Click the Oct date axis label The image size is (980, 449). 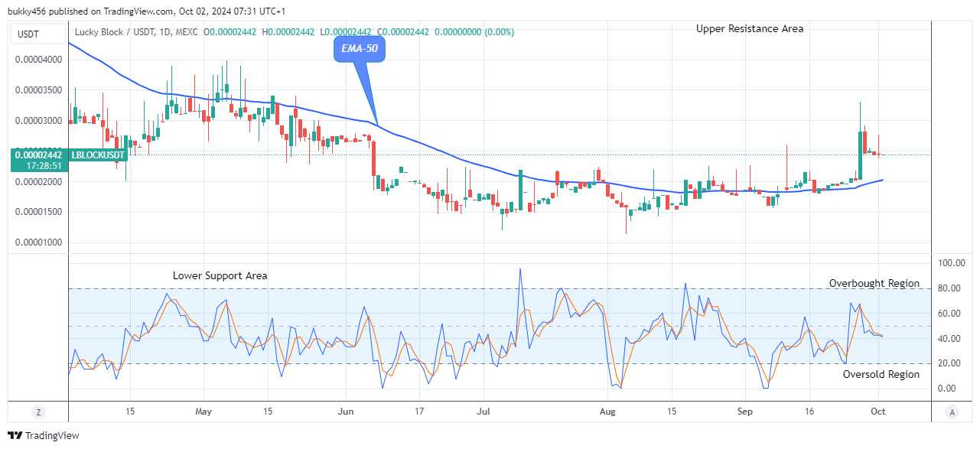coord(878,412)
